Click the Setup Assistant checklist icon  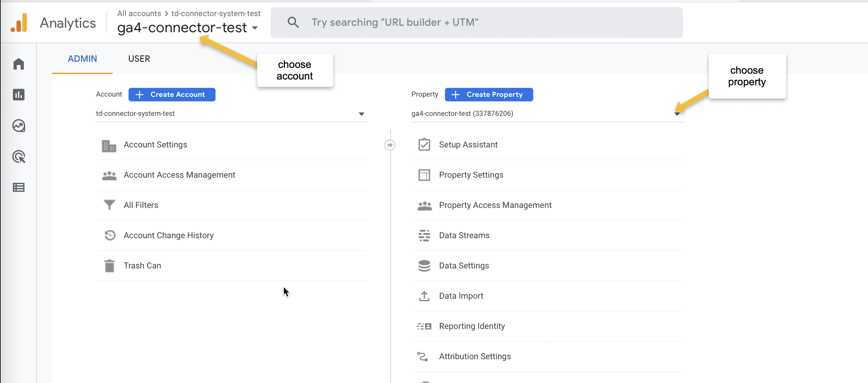tap(424, 145)
